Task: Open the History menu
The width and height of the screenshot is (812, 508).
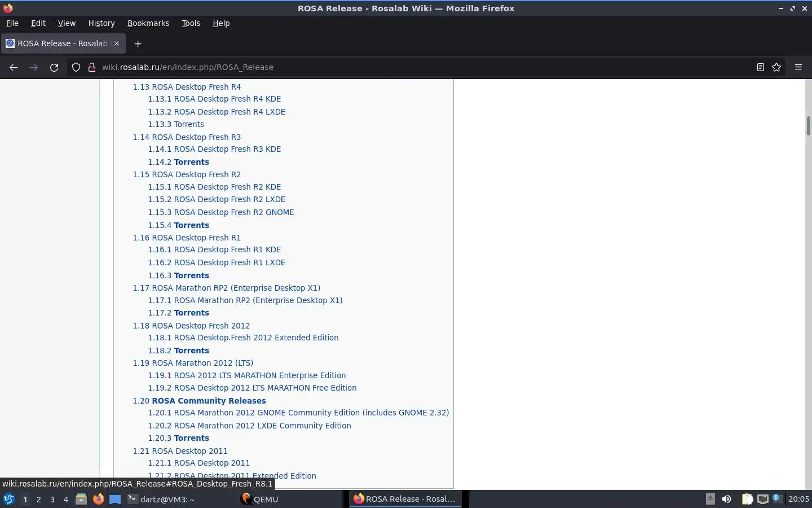Action: coord(101,23)
